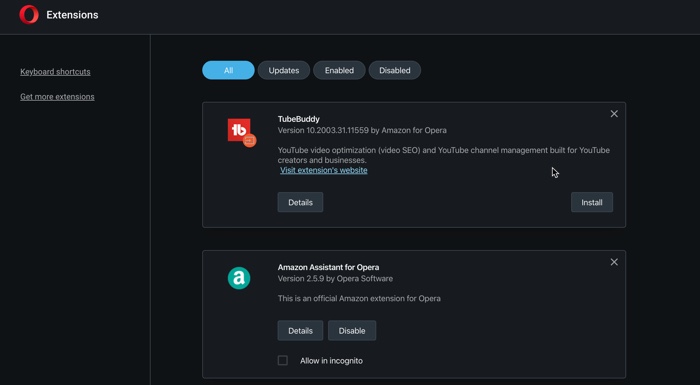
Task: Click the Amazon Assistant for Opera name
Action: click(x=329, y=267)
